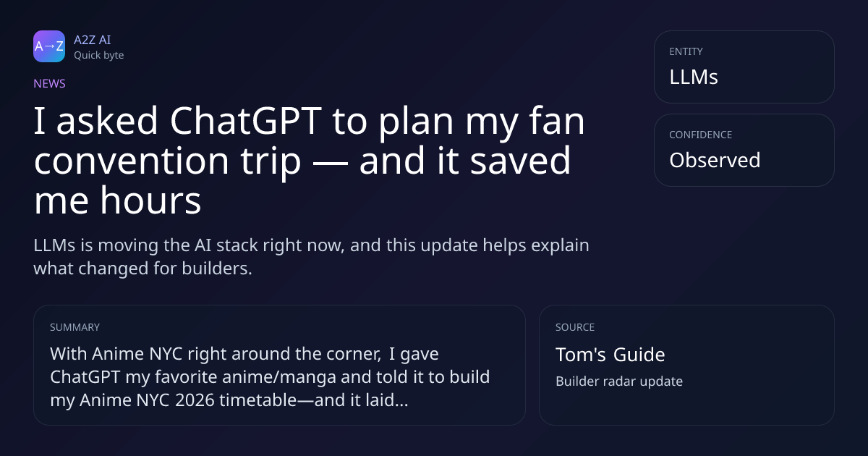Click the ENTITY label text

686,51
